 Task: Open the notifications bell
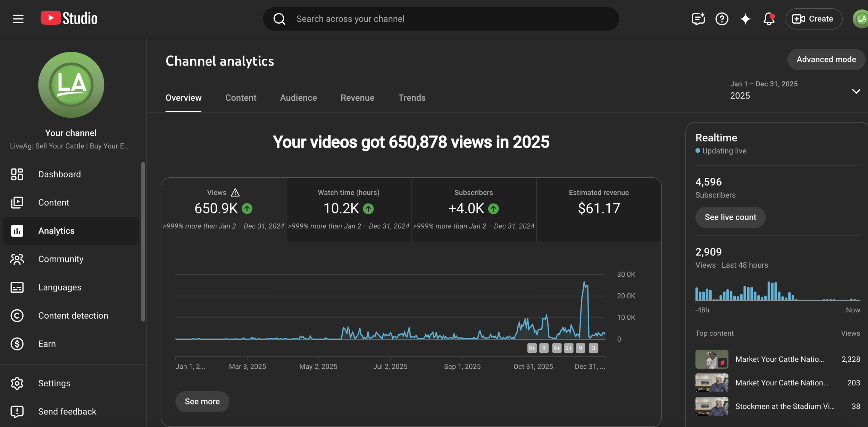769,19
